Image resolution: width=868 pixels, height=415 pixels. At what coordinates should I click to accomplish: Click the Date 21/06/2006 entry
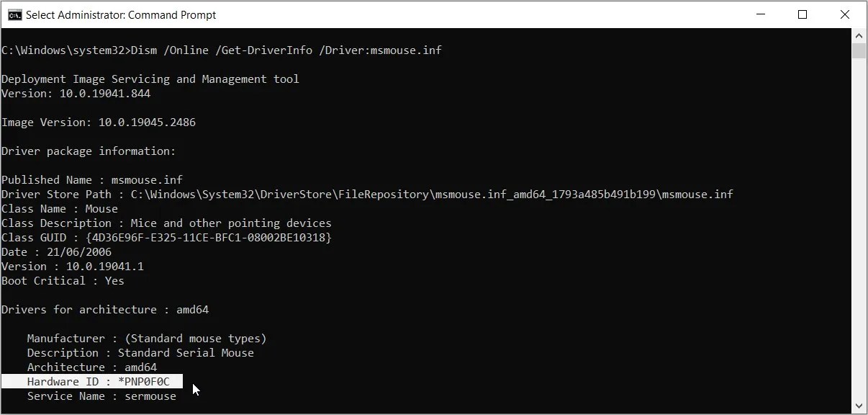click(x=58, y=251)
